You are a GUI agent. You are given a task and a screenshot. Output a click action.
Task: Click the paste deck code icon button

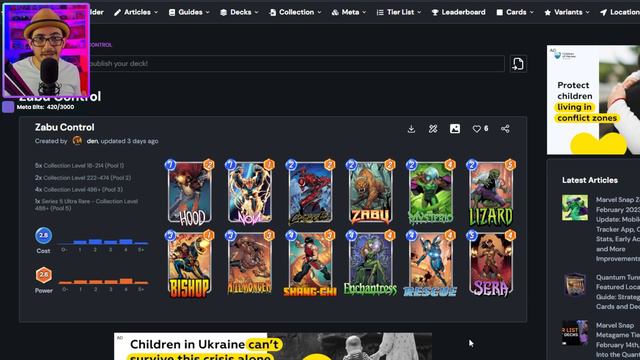[x=518, y=64]
